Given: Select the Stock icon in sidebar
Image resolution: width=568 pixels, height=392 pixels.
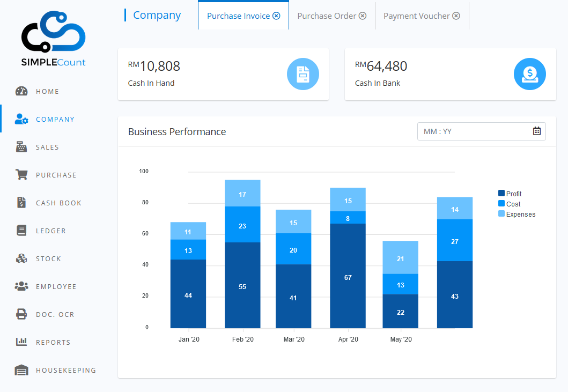Looking at the screenshot, I should [x=21, y=258].
